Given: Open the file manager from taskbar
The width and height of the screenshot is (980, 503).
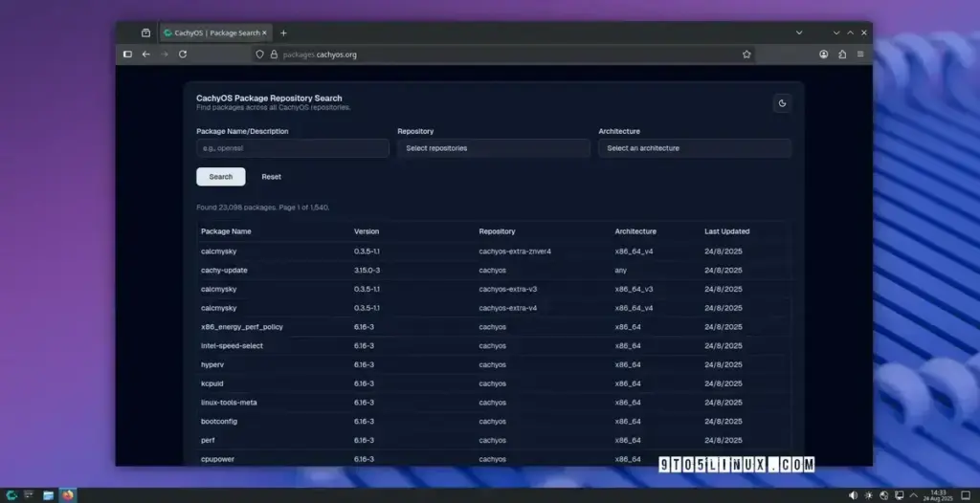Looking at the screenshot, I should [x=48, y=495].
